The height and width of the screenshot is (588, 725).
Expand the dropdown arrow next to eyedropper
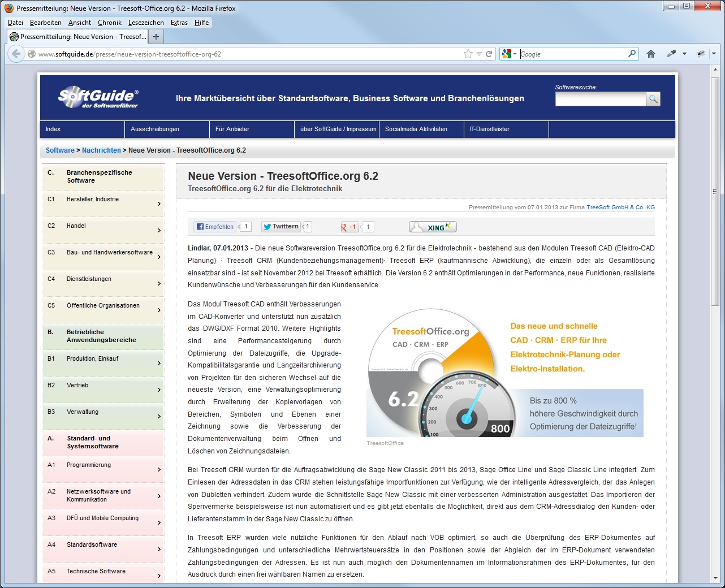pyautogui.click(x=684, y=54)
